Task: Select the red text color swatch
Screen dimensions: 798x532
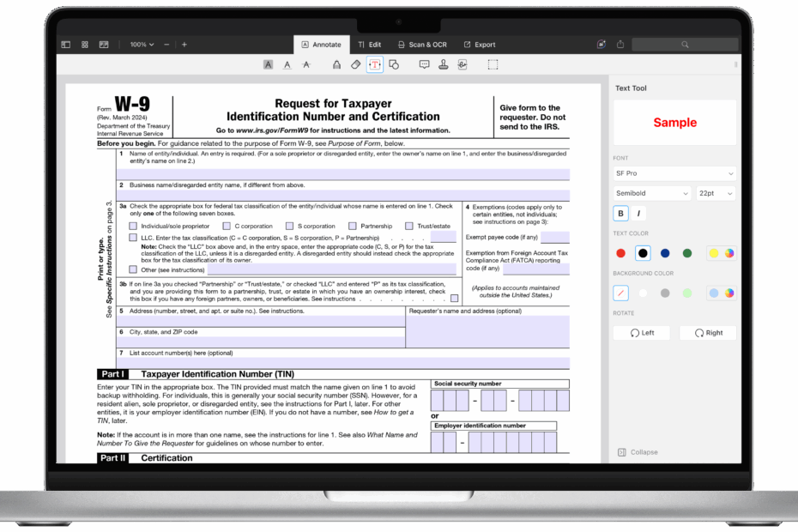Action: point(620,253)
